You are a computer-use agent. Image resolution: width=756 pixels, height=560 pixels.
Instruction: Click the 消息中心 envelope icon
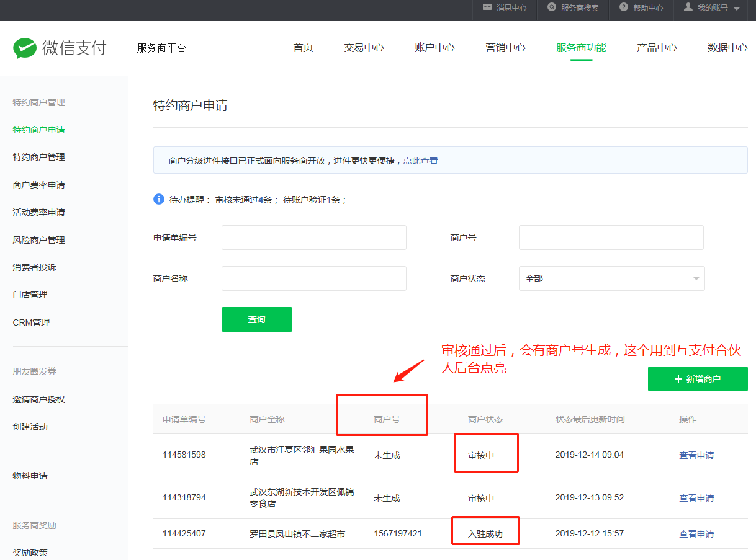pyautogui.click(x=487, y=7)
